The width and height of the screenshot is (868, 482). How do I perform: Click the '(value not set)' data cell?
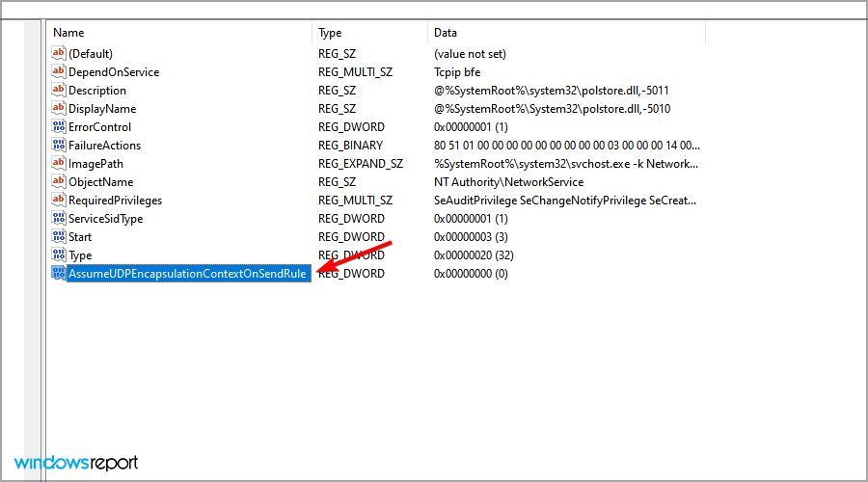tap(470, 54)
